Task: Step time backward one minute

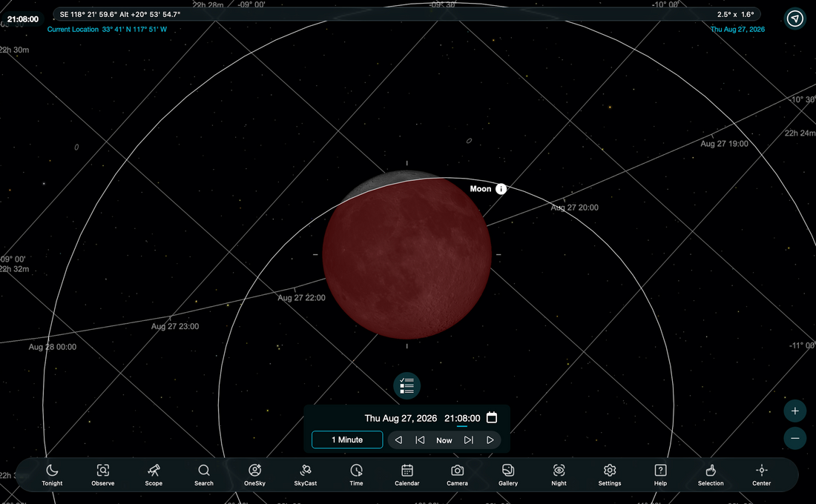Action: pos(420,440)
